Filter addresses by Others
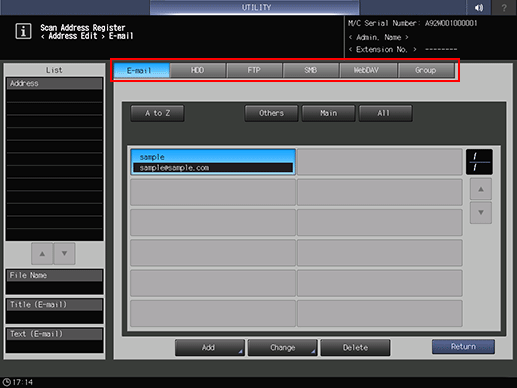This screenshot has height=388, width=517. pos(271,113)
